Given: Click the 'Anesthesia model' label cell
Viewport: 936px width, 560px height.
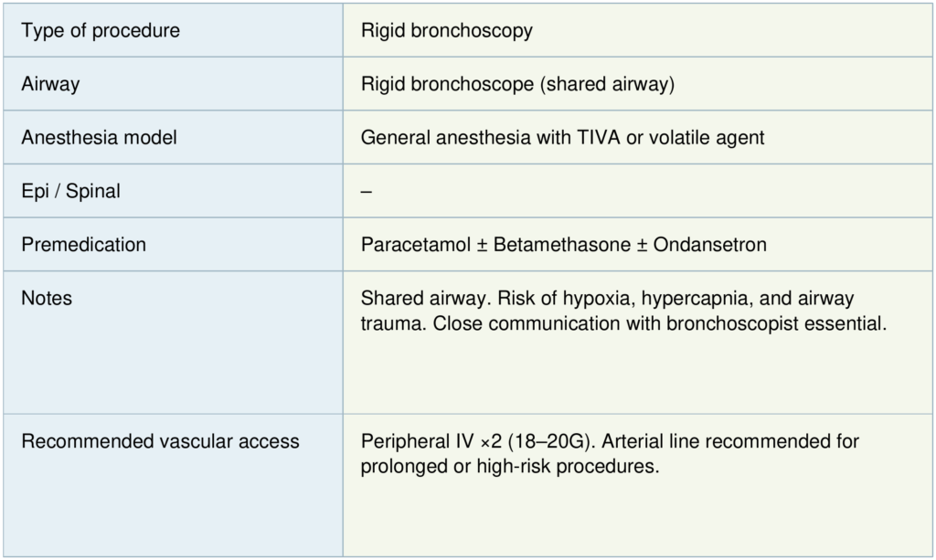Looking at the screenshot, I should click(99, 138).
